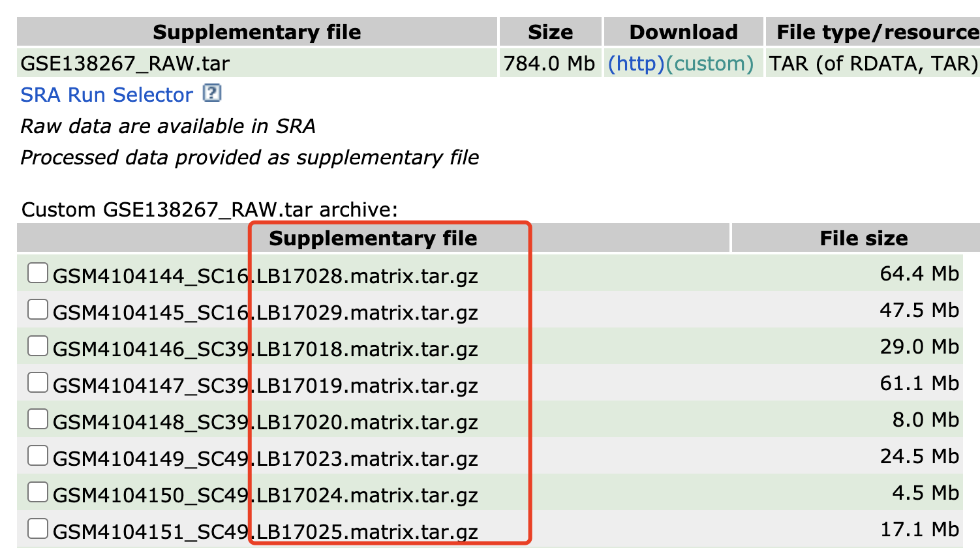Screen dimensions: 980x548
Task: Open the SRA Run Selector link
Action: [106, 95]
